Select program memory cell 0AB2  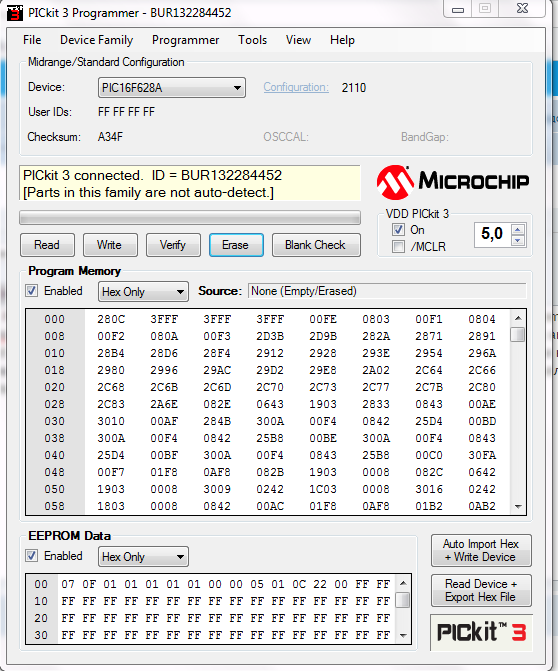[482, 506]
